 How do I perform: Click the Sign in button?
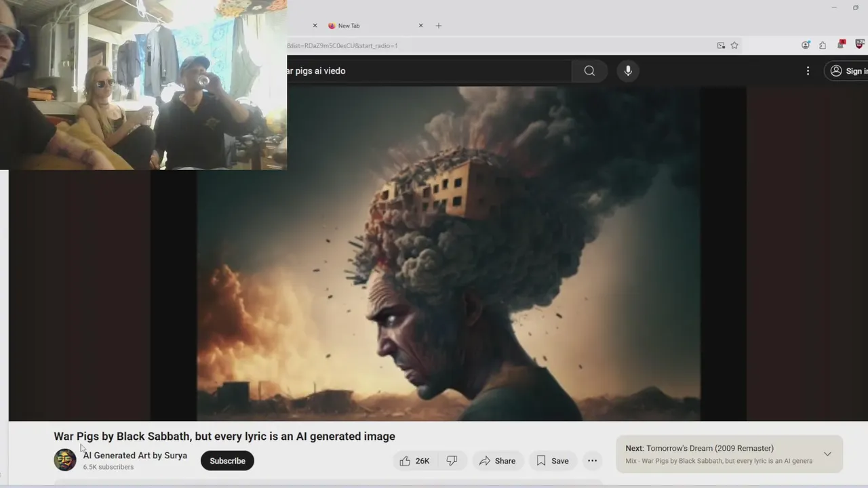tap(848, 70)
